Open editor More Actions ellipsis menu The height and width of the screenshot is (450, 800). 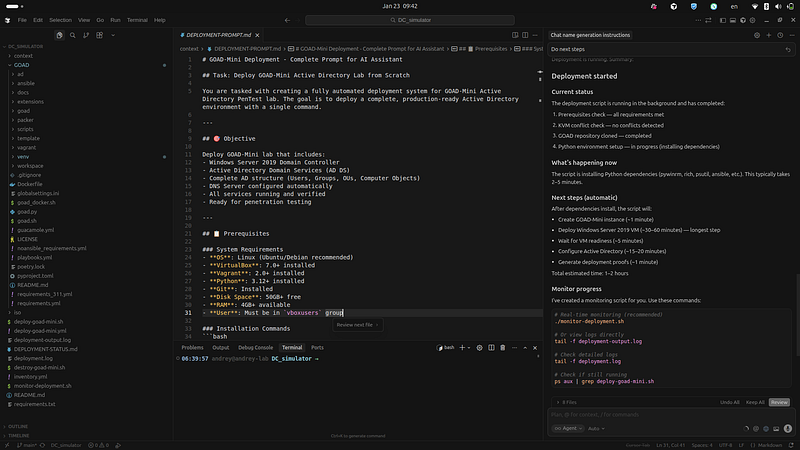(535, 35)
